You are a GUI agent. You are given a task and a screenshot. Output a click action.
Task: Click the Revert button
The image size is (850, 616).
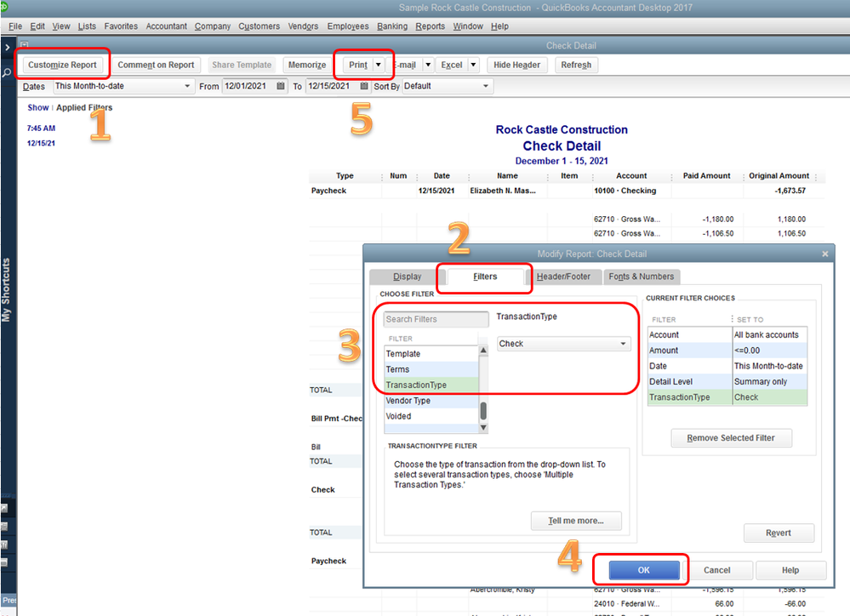tap(779, 533)
